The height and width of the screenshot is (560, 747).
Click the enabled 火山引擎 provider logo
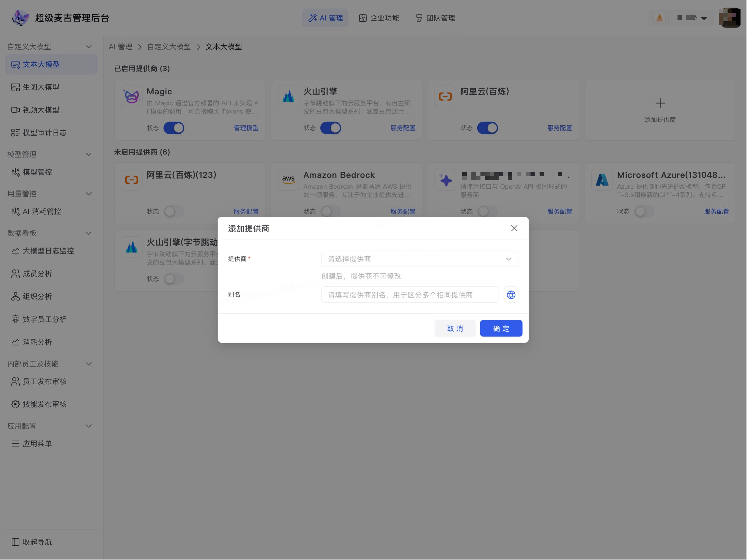tap(288, 97)
